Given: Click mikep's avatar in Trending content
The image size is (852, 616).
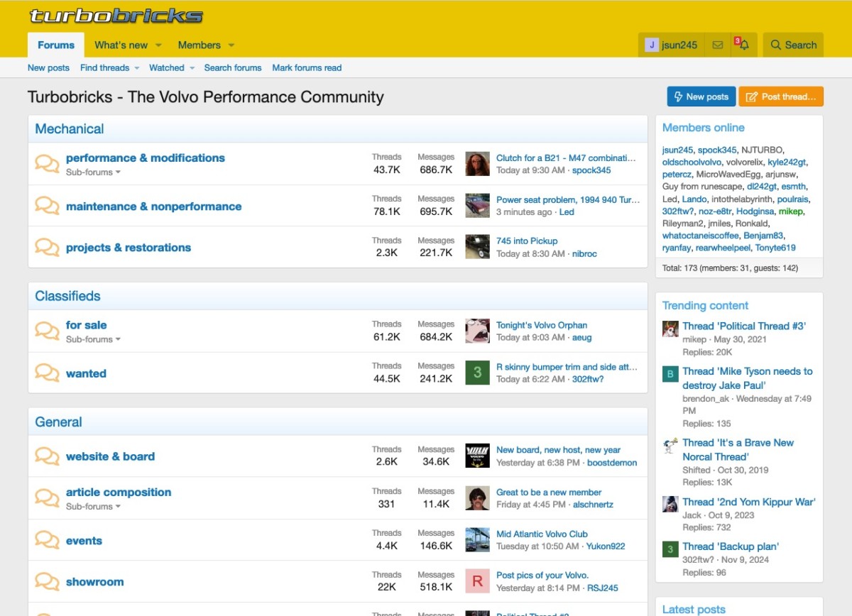Looking at the screenshot, I should [x=670, y=329].
